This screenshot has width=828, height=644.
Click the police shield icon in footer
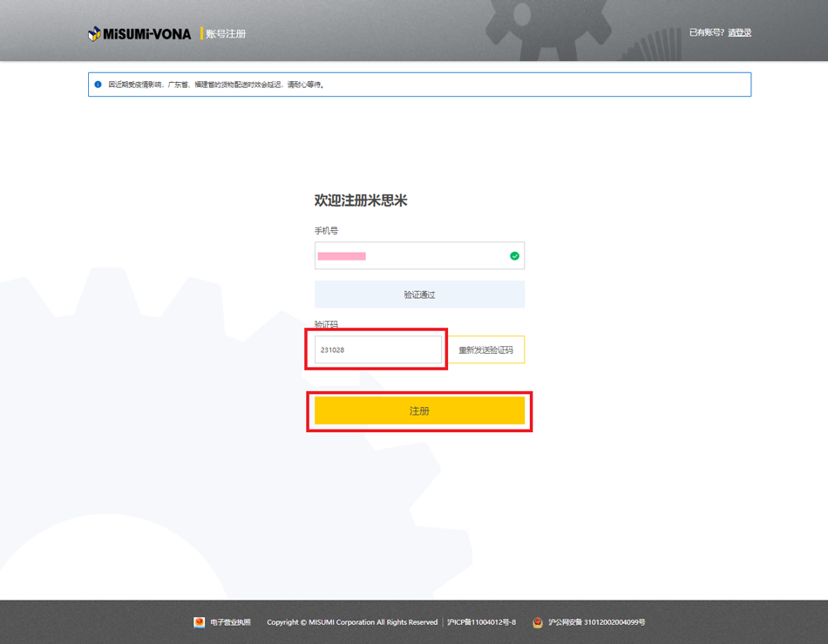pyautogui.click(x=538, y=622)
